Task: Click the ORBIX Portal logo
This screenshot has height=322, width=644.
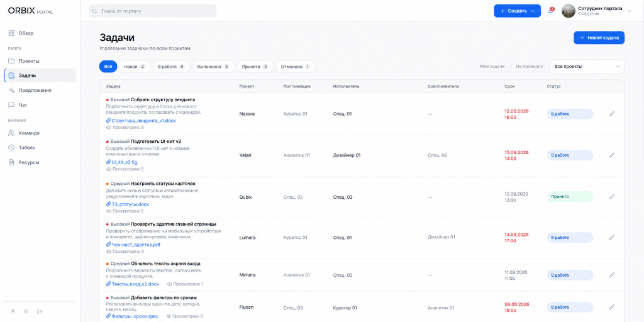Action: click(30, 11)
